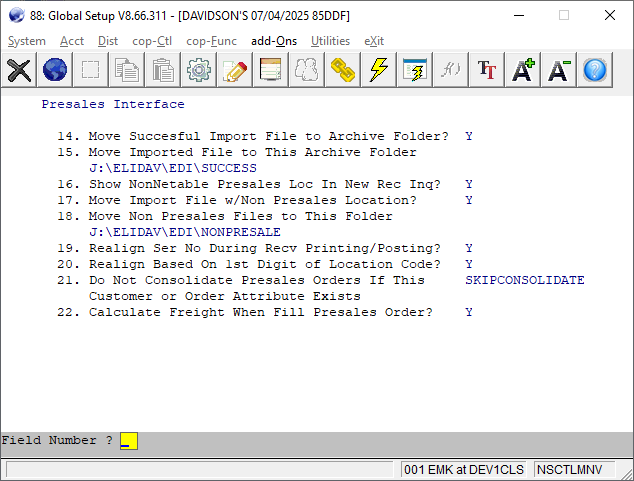Click the black X exit icon in toolbar
This screenshot has height=481, width=634.
point(19,69)
